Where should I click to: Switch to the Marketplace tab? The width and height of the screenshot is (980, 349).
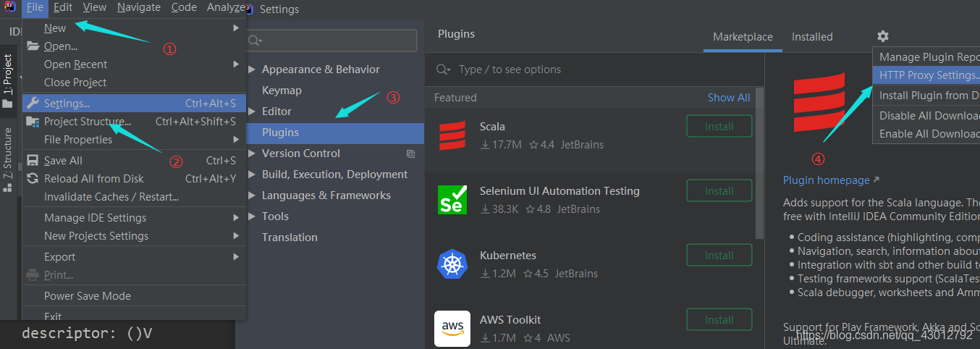[743, 37]
